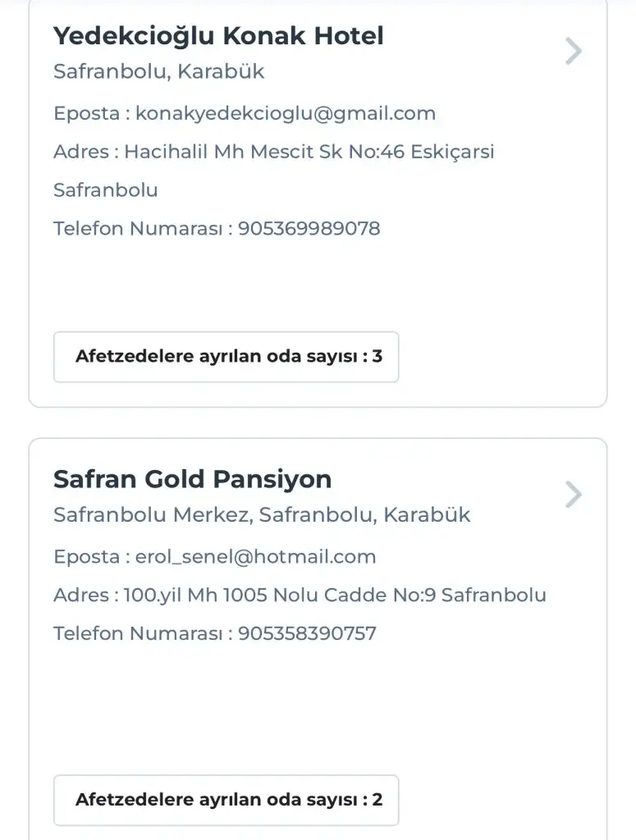
Task: Open the Yedekcioğlu Konak Hotel title
Action: click(x=218, y=36)
